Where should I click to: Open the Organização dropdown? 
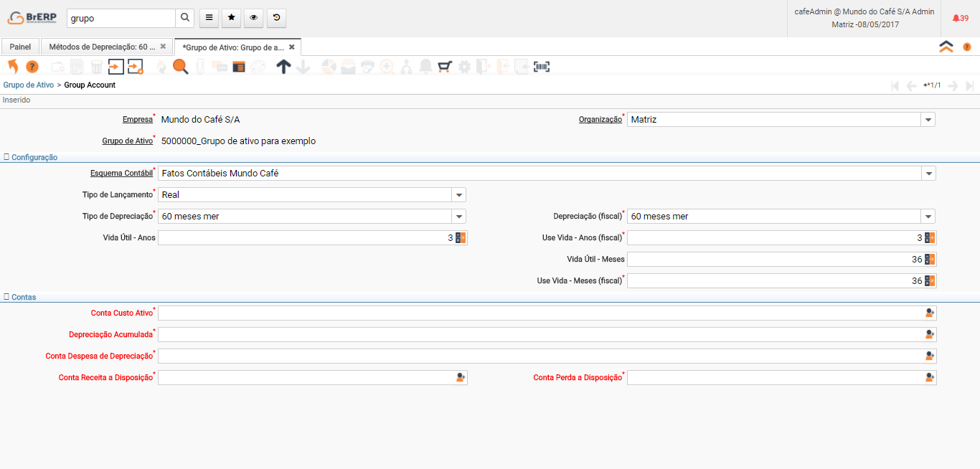coord(928,120)
